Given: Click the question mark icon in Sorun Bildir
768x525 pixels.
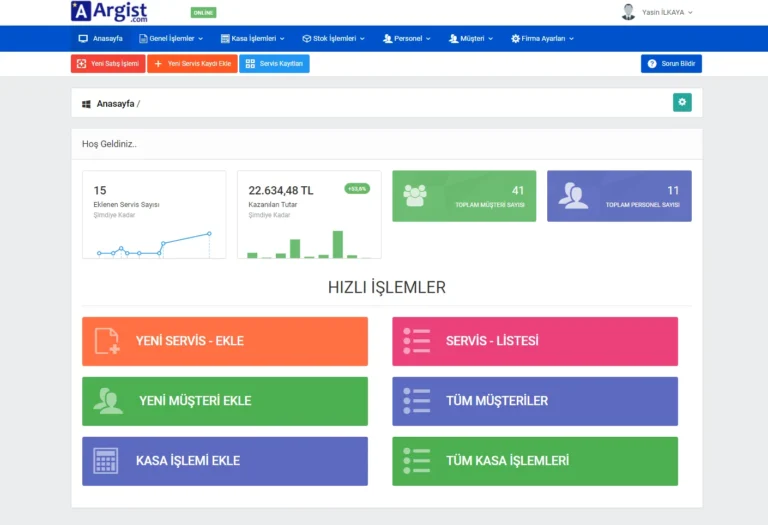Looking at the screenshot, I should [652, 64].
